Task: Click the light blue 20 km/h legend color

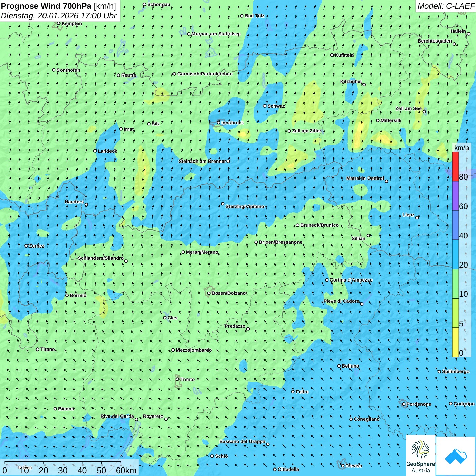Action: [x=455, y=255]
